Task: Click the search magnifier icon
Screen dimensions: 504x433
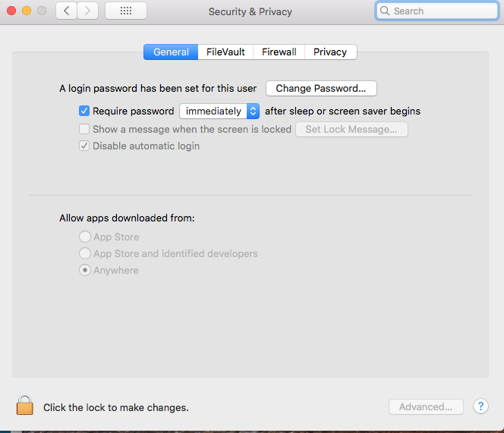Action: (384, 11)
